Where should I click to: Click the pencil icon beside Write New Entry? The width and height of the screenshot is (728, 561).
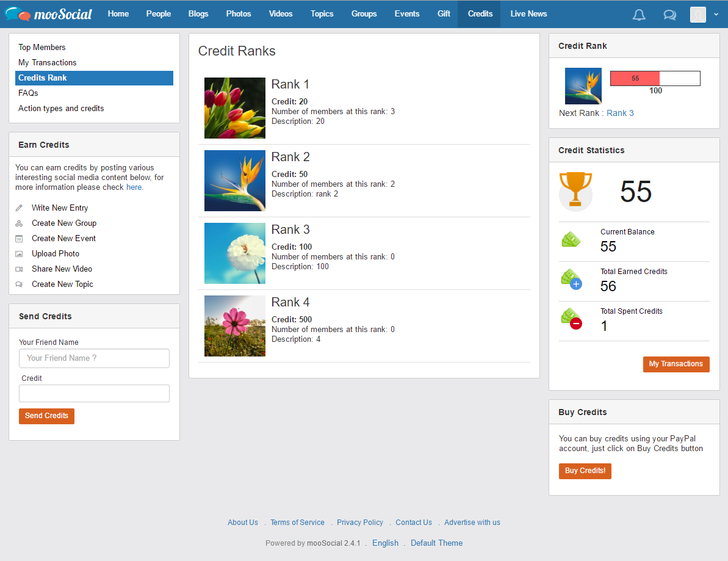pos(19,208)
